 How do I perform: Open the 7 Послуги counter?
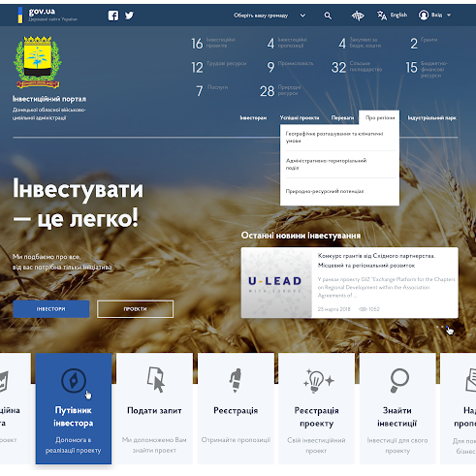(x=212, y=91)
